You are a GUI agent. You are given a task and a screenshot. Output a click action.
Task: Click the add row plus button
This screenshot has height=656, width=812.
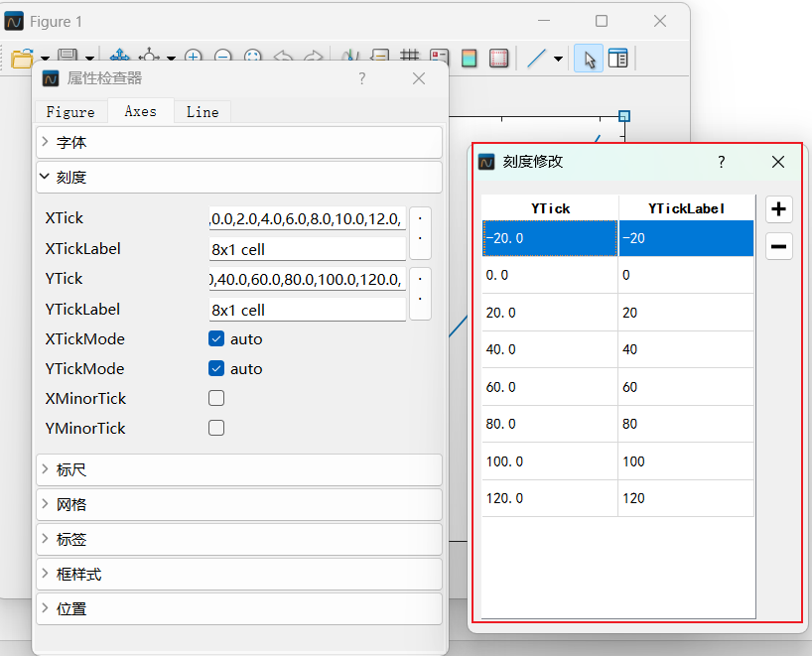778,209
